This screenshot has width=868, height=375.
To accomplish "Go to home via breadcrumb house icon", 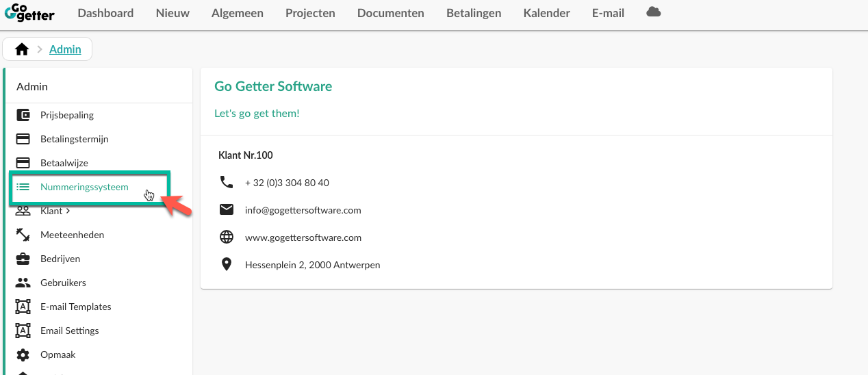I will click(x=22, y=49).
